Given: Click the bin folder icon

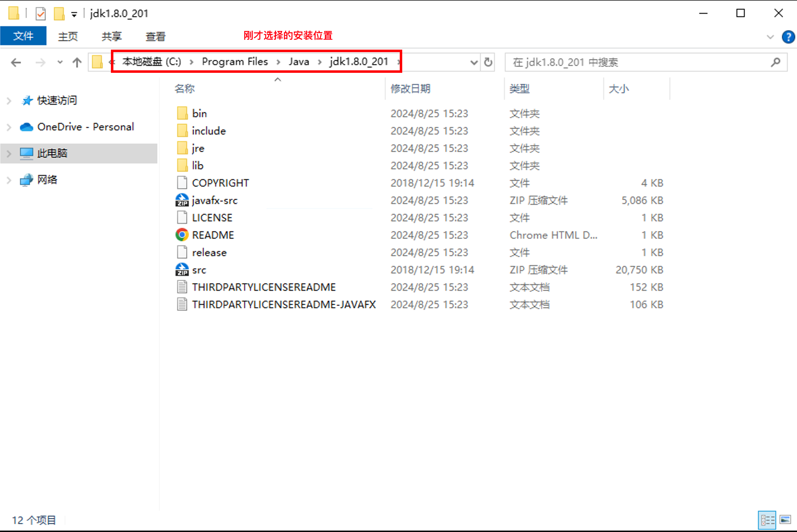Looking at the screenshot, I should [182, 113].
